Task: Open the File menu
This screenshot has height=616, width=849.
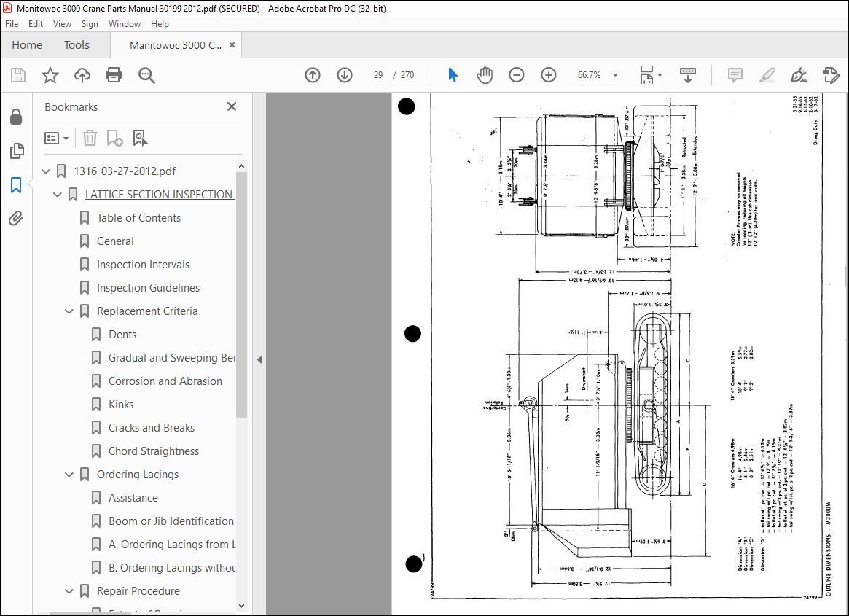Action: 12,24
